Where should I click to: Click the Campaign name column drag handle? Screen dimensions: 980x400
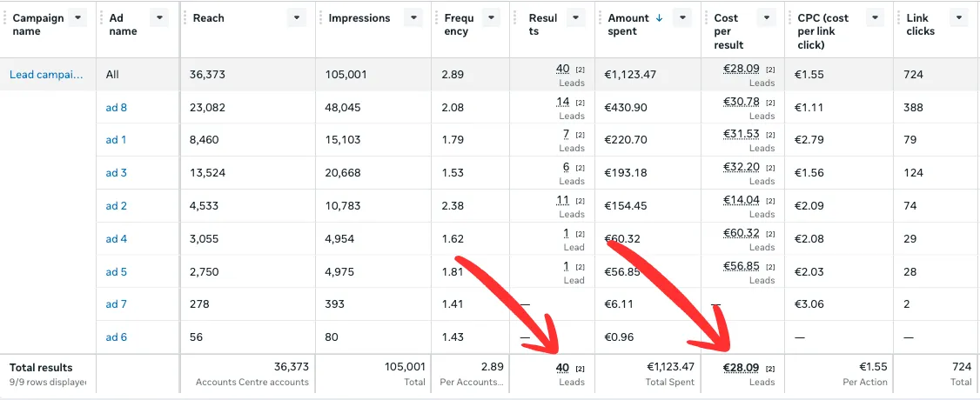point(5,18)
